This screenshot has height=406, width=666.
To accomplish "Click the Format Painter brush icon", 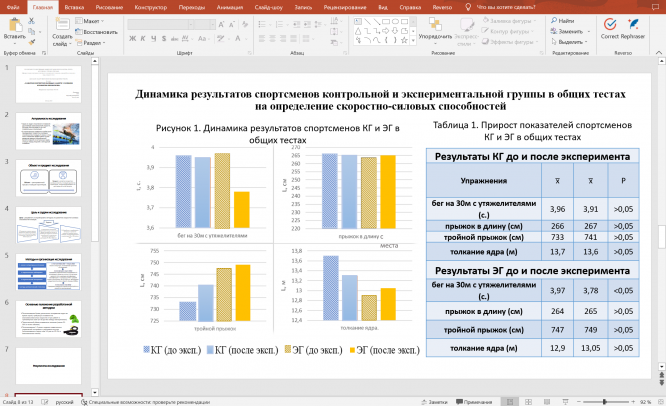I will pos(32,42).
